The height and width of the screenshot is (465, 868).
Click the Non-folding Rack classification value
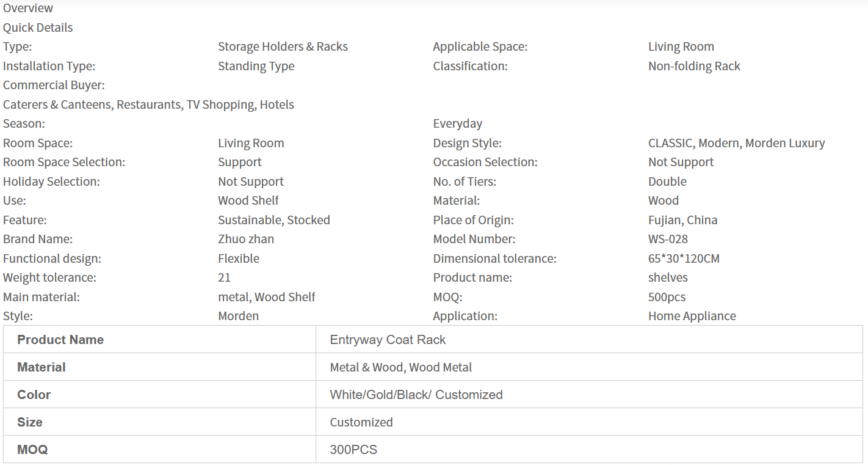pyautogui.click(x=694, y=66)
